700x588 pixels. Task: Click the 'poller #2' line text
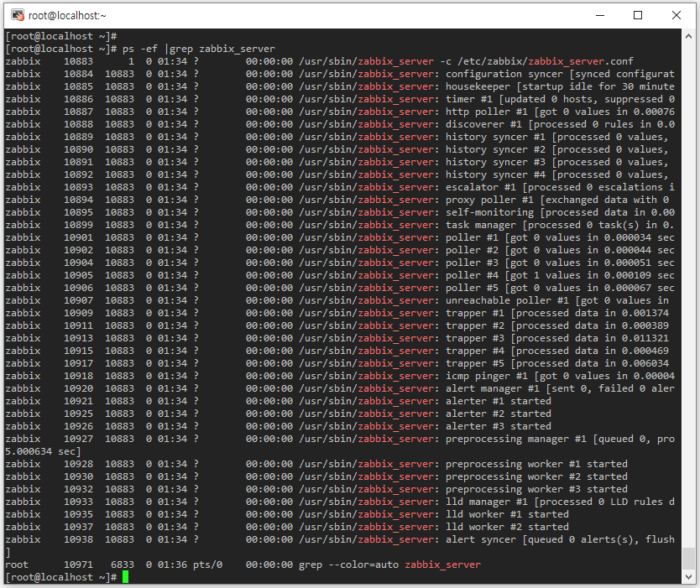tap(472, 250)
